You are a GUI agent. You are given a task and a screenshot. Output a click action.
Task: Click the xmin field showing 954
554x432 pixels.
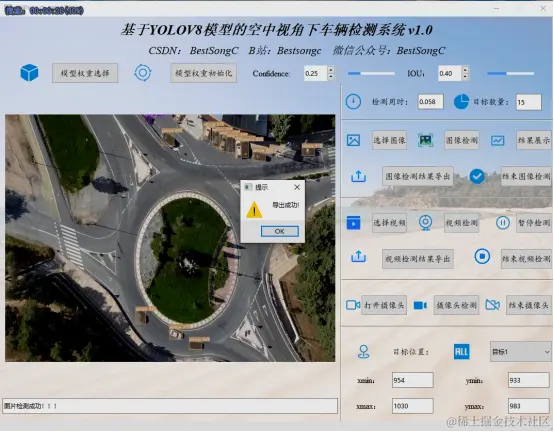point(413,380)
